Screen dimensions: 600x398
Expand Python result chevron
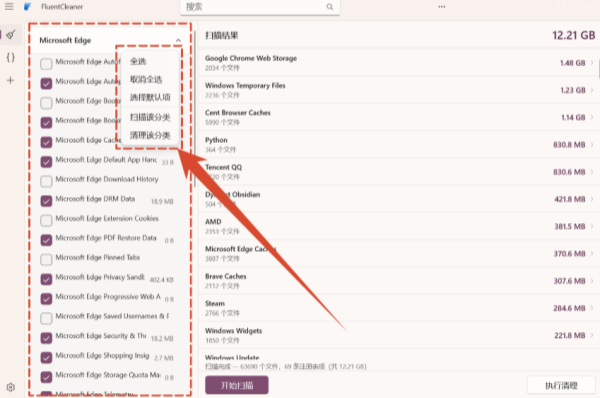(x=592, y=144)
